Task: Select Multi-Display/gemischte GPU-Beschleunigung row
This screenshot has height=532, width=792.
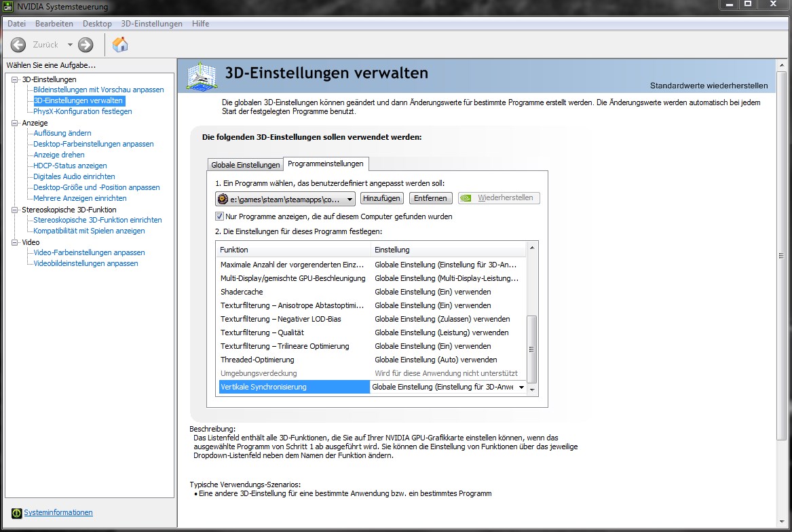Action: click(x=371, y=278)
